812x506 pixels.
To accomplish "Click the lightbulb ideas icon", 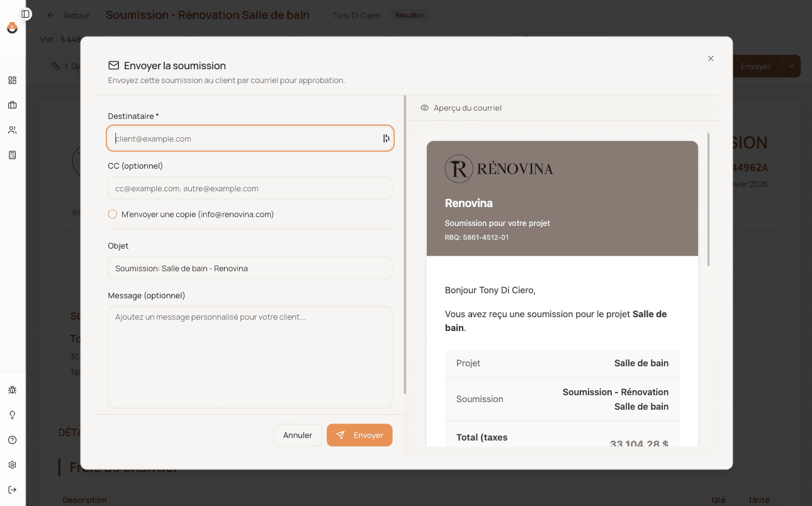I will [12, 415].
